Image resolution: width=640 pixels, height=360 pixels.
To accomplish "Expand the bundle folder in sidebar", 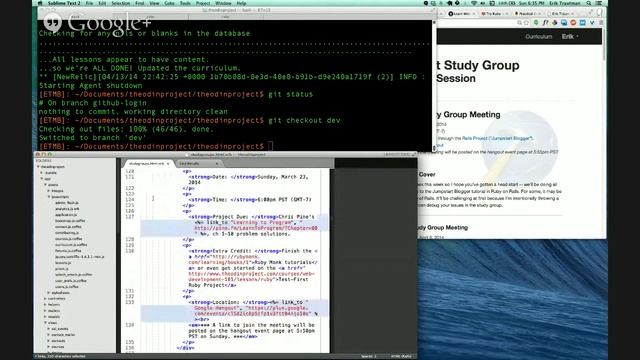I will tap(42, 173).
